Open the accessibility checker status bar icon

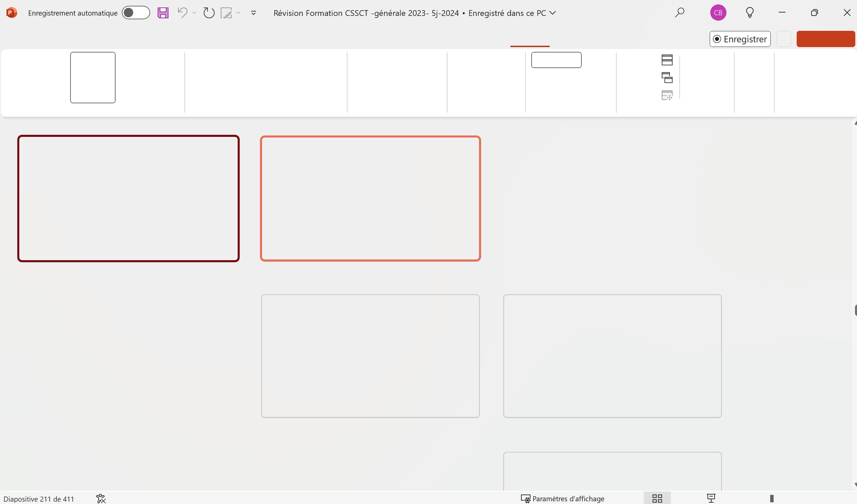click(x=101, y=499)
